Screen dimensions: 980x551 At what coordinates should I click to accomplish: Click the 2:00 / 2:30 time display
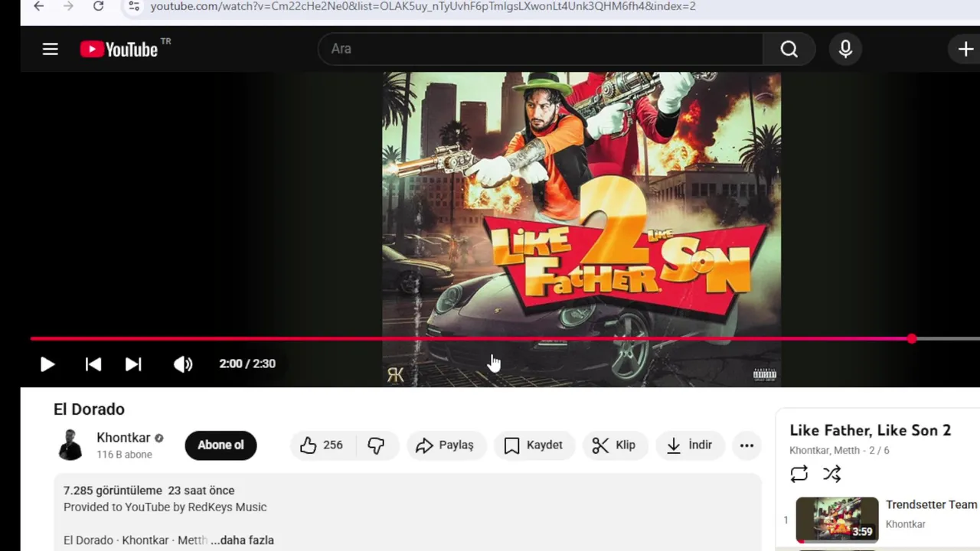[247, 364]
